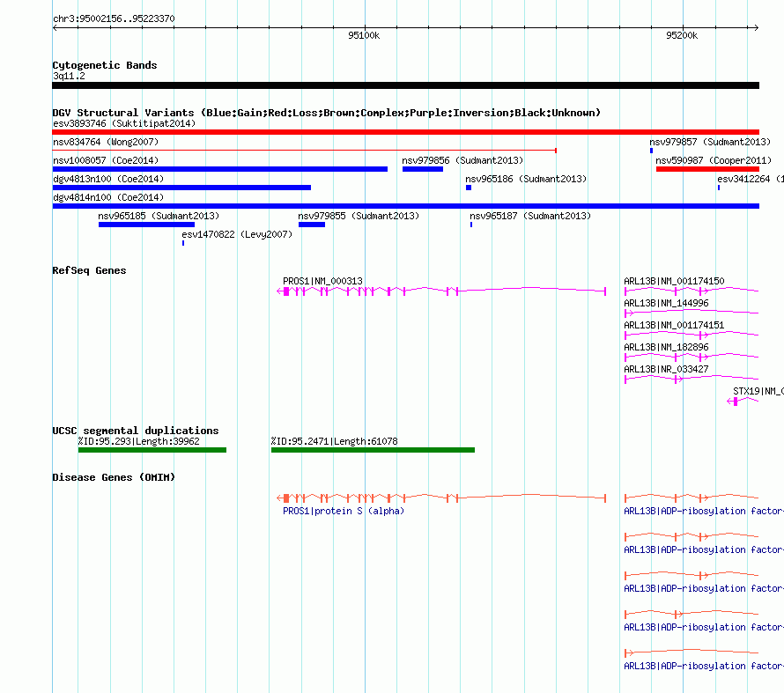784x693 pixels.
Task: Select the ARL13B|NM_001174151 transcript glyph
Action: click(x=692, y=335)
